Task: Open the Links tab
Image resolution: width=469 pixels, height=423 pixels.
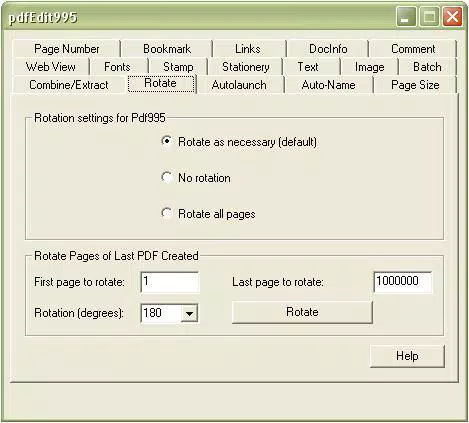Action: point(248,49)
